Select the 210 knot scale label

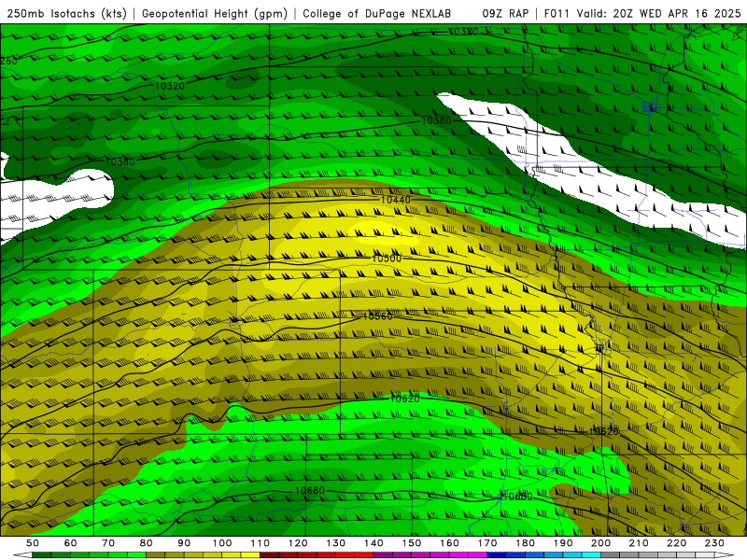pyautogui.click(x=640, y=543)
